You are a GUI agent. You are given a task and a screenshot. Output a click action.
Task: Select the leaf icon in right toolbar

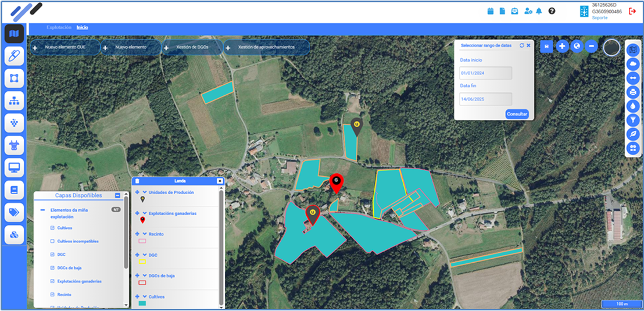point(633,134)
